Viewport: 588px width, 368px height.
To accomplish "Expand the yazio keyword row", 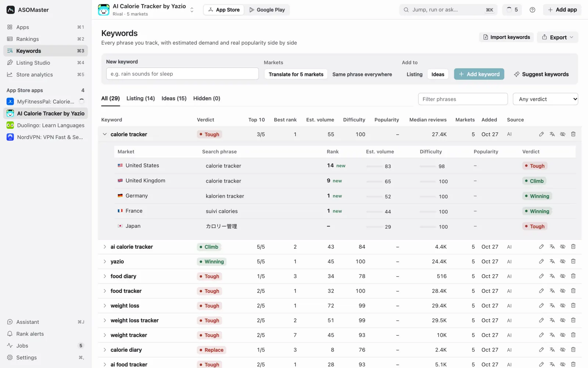I will (x=105, y=261).
